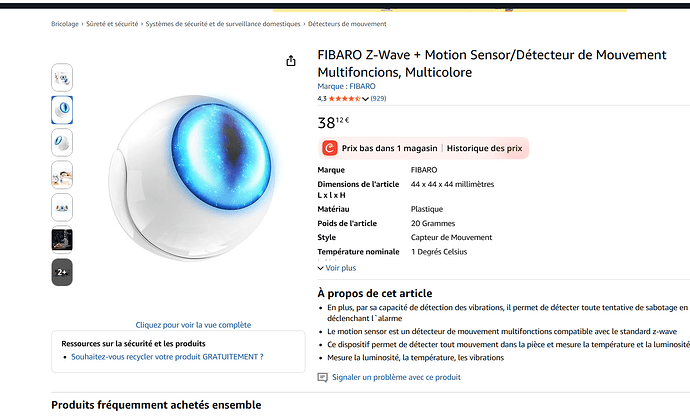Click the share icon above product image
Image resolution: width=690 pixels, height=416 pixels.
[x=291, y=61]
